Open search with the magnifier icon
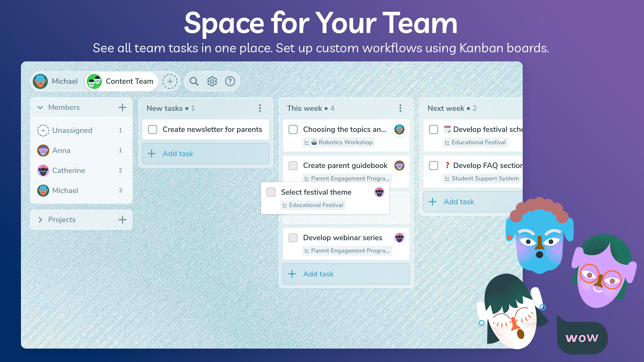 click(194, 81)
